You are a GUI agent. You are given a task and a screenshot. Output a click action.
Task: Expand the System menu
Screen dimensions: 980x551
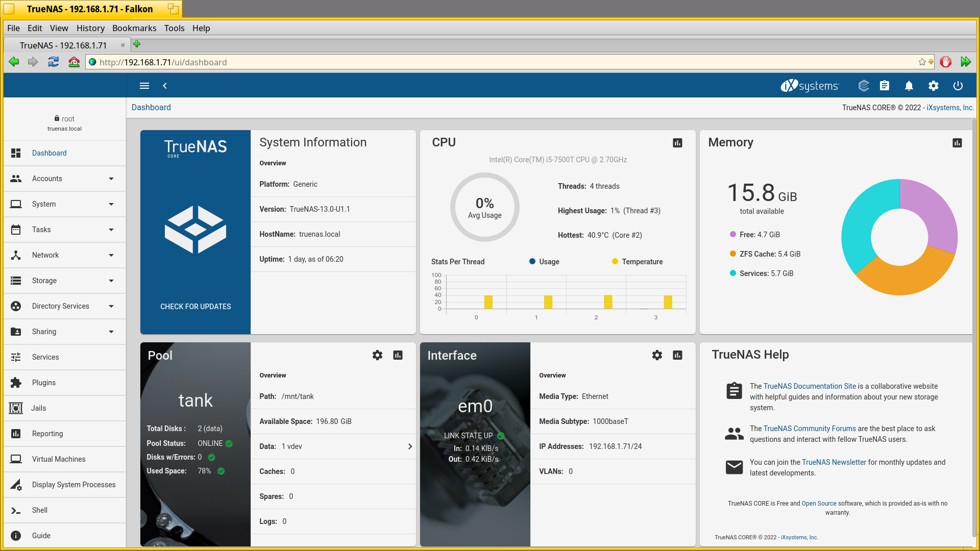pyautogui.click(x=65, y=204)
